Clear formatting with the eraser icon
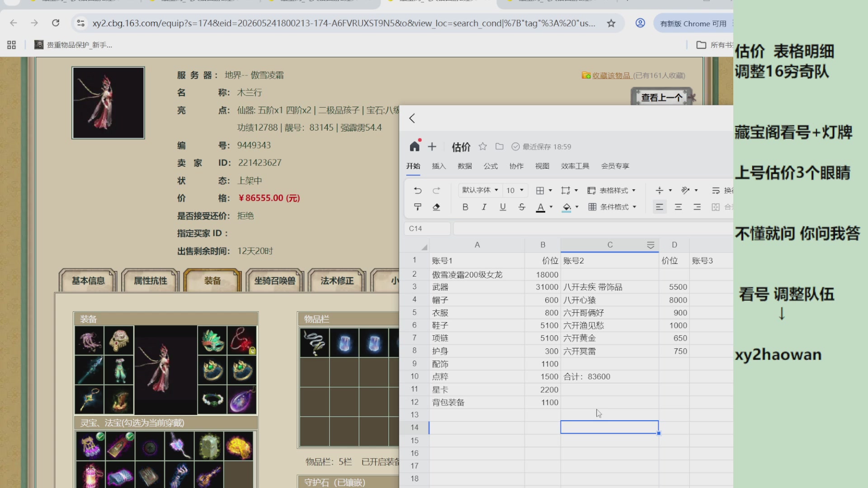 click(436, 207)
